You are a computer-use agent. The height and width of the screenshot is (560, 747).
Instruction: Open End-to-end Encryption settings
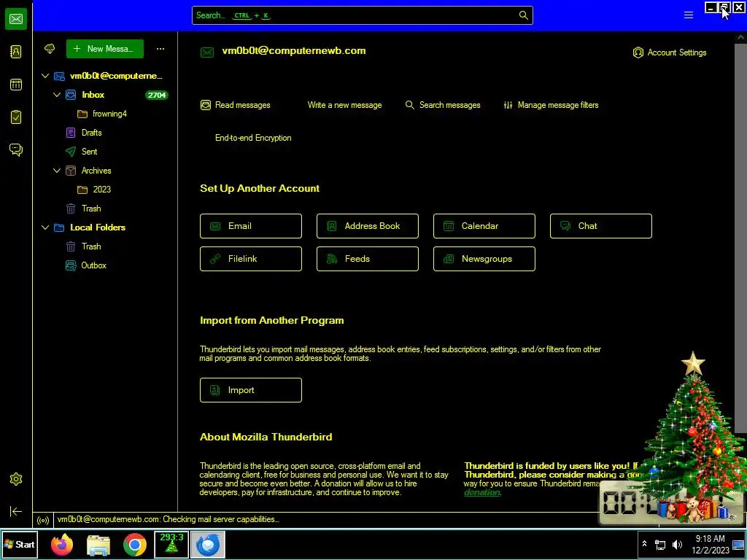coord(253,138)
